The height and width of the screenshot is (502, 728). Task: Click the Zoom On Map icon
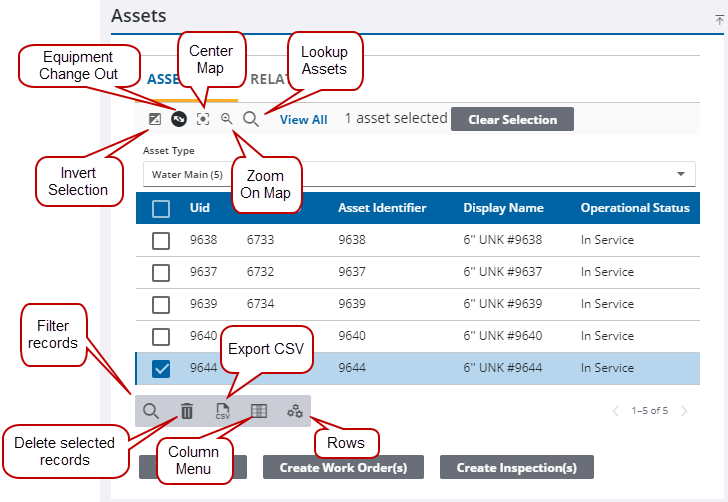coord(227,119)
